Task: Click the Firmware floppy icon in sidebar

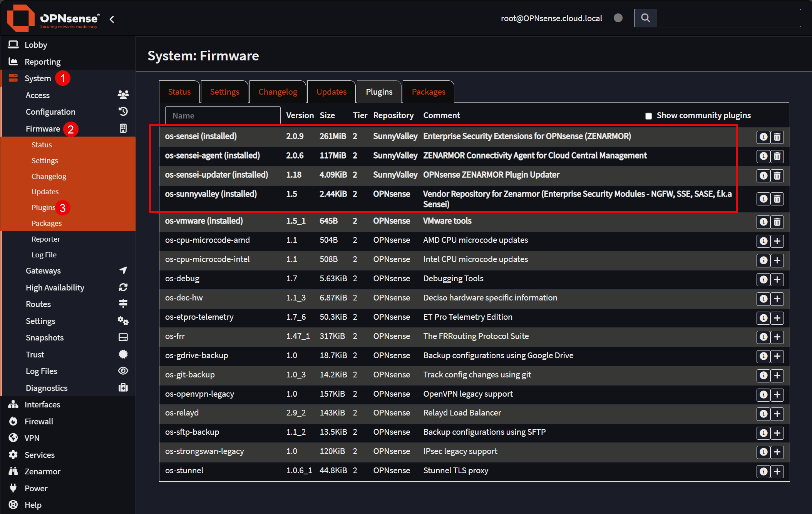Action: coord(123,128)
